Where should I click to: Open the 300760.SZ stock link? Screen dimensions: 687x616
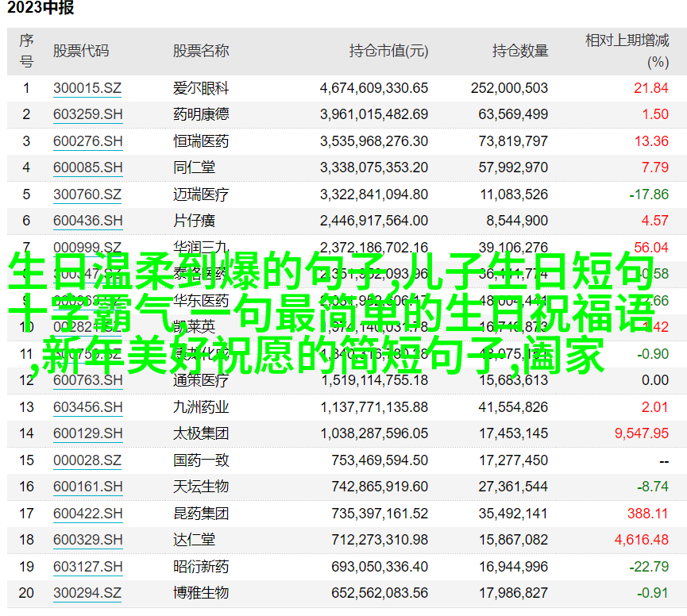click(87, 194)
